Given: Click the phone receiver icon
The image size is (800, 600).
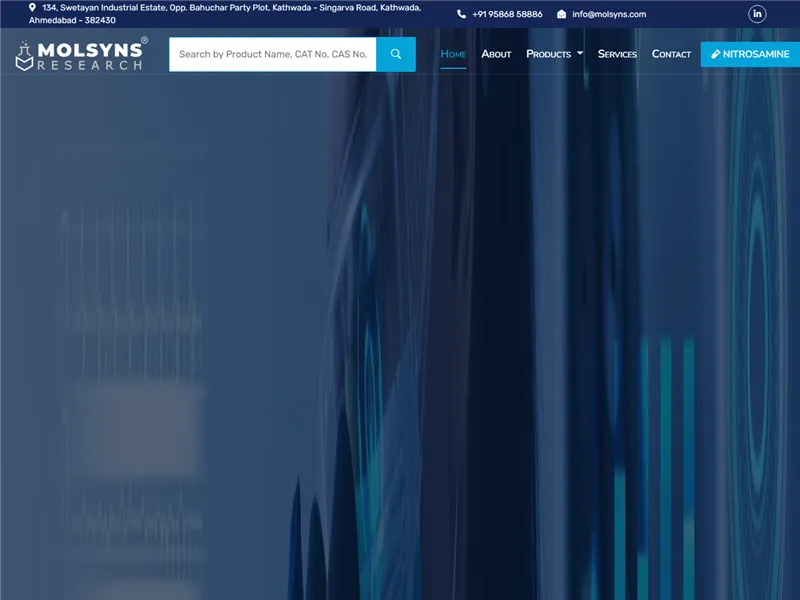Looking at the screenshot, I should point(460,14).
